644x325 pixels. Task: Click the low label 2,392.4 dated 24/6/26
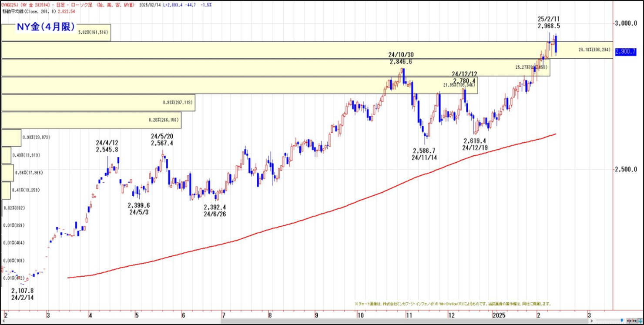click(215, 211)
